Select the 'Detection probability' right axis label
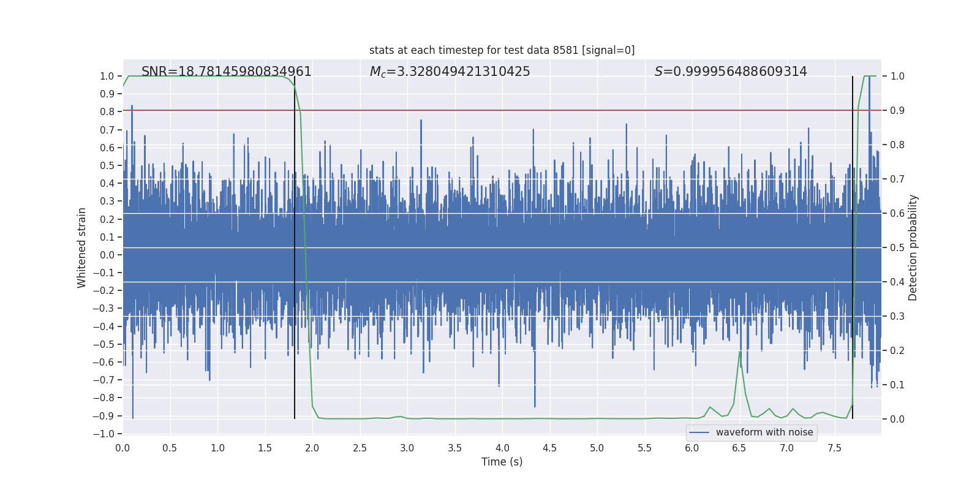Screen dimensions: 980x490 (x=913, y=247)
